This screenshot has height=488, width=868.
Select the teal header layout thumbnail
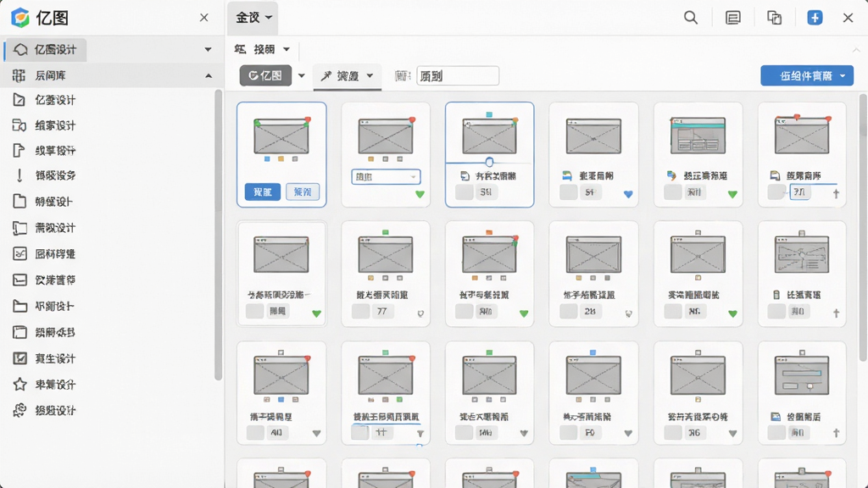698,136
